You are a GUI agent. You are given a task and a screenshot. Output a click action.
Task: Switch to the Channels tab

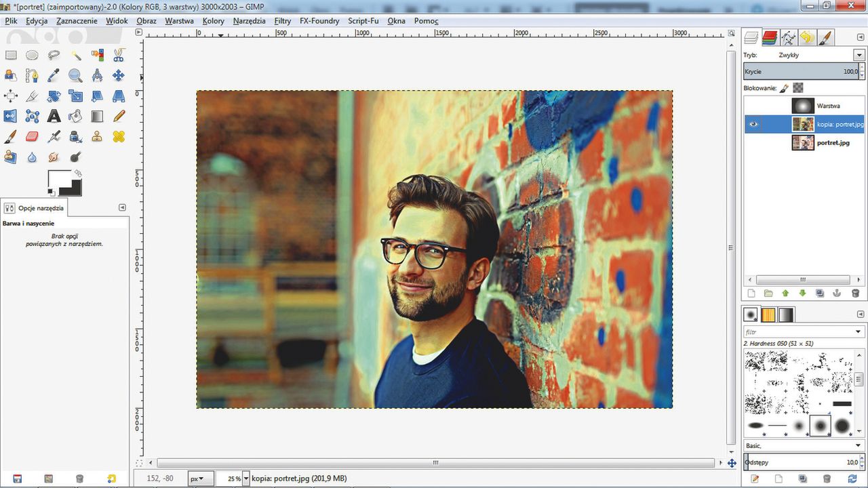[769, 37]
